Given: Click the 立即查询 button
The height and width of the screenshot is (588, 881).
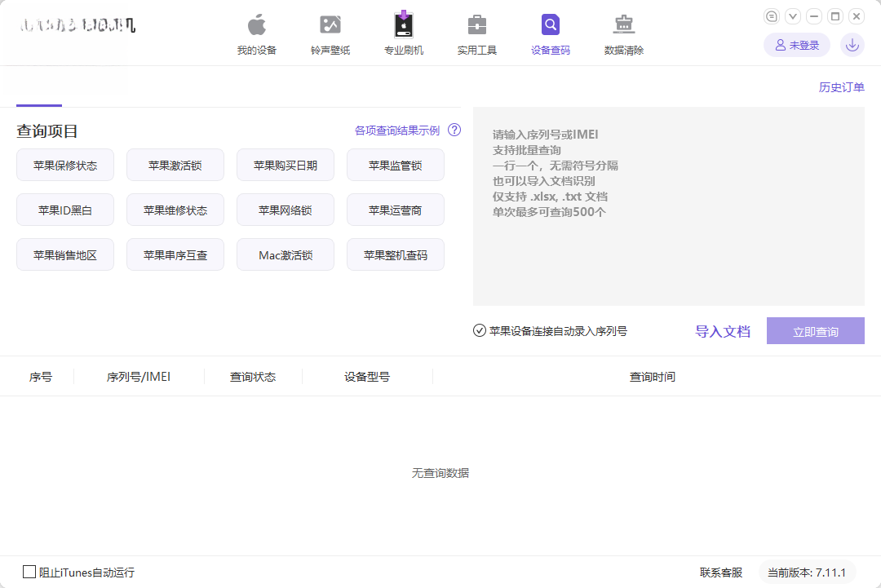Looking at the screenshot, I should [x=815, y=331].
